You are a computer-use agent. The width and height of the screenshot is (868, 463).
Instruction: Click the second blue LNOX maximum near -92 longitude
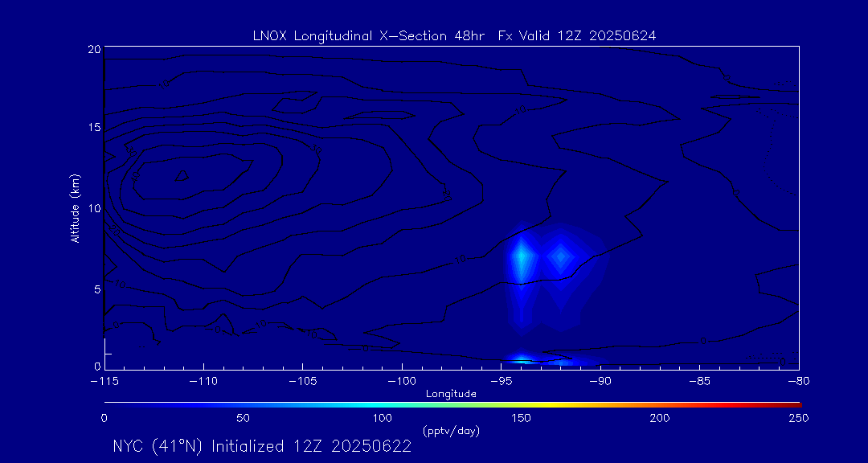click(561, 256)
